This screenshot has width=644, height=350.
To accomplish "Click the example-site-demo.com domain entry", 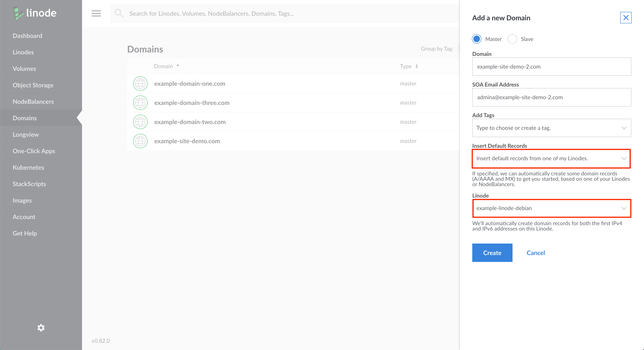I will coord(186,141).
